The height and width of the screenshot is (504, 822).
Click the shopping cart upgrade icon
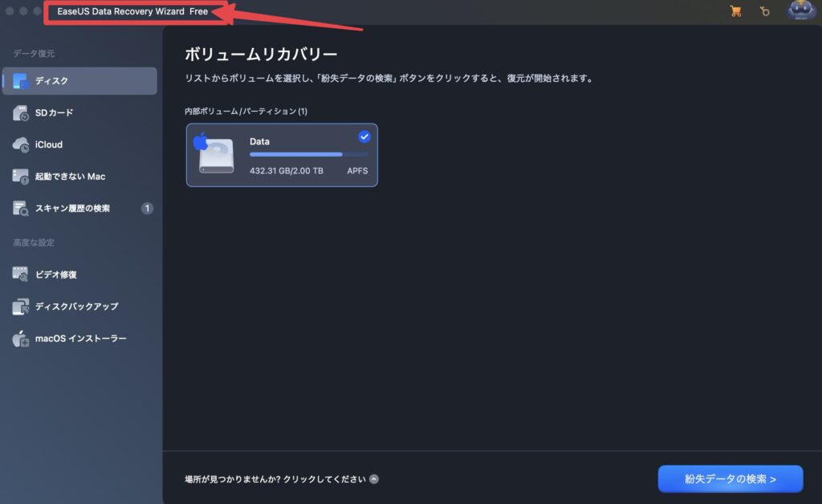[x=735, y=11]
